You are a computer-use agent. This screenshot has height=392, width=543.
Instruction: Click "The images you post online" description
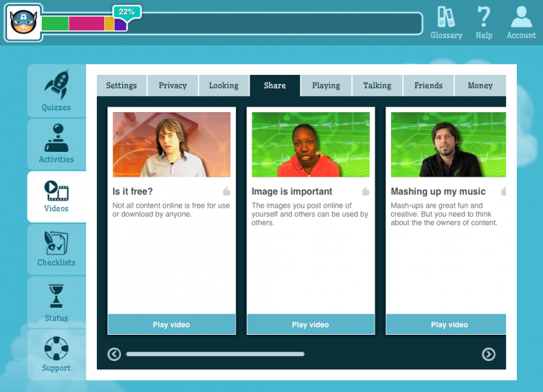[310, 214]
